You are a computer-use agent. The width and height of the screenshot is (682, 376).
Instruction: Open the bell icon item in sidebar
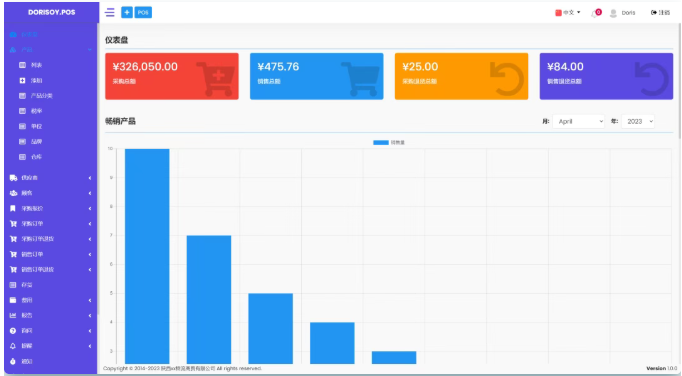[x=13, y=346]
